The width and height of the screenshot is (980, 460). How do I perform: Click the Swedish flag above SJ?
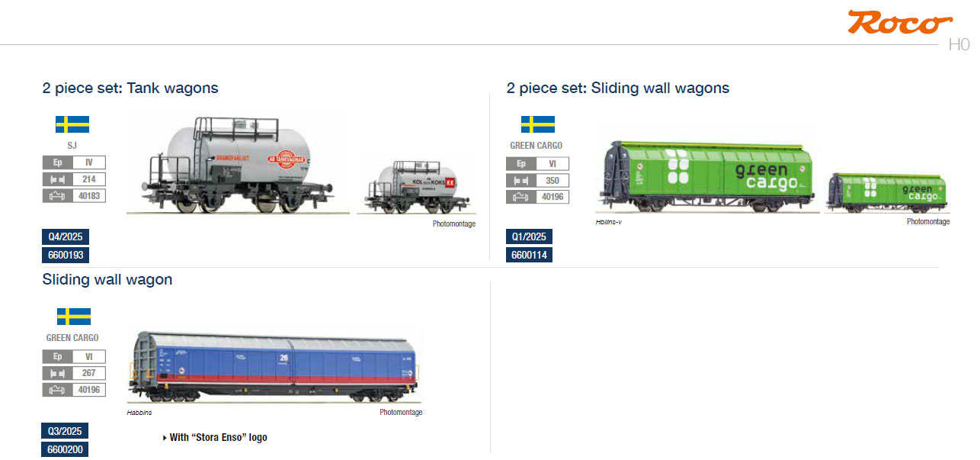point(72,124)
